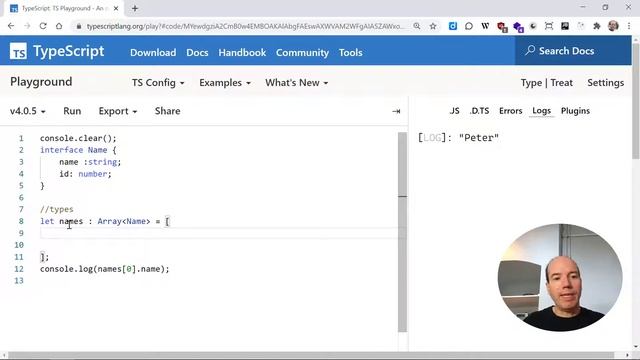
Task: Click 'id: number;' on line 4
Action: (85, 174)
